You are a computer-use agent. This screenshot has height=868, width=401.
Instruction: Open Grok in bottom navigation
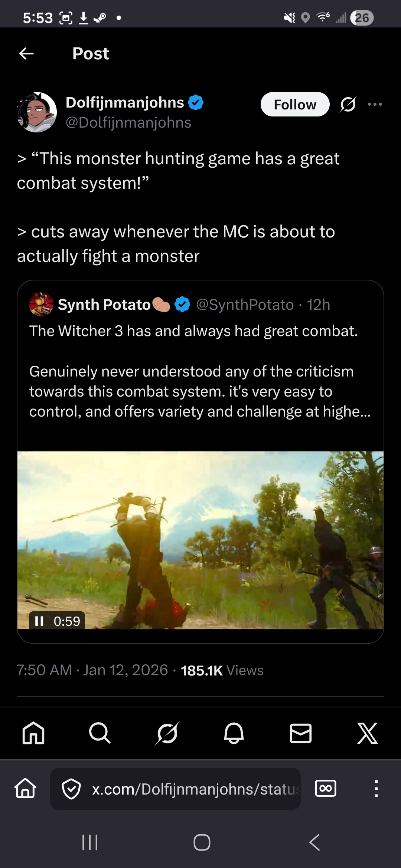167,733
